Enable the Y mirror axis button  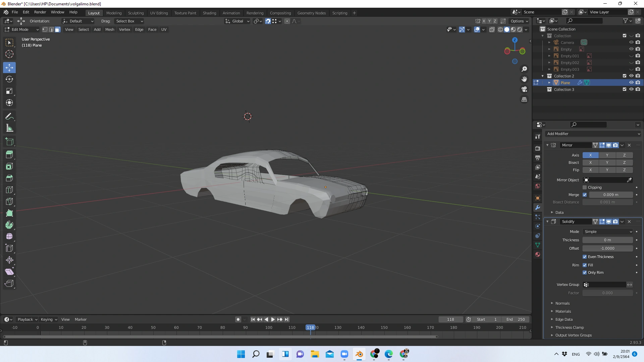click(x=607, y=155)
